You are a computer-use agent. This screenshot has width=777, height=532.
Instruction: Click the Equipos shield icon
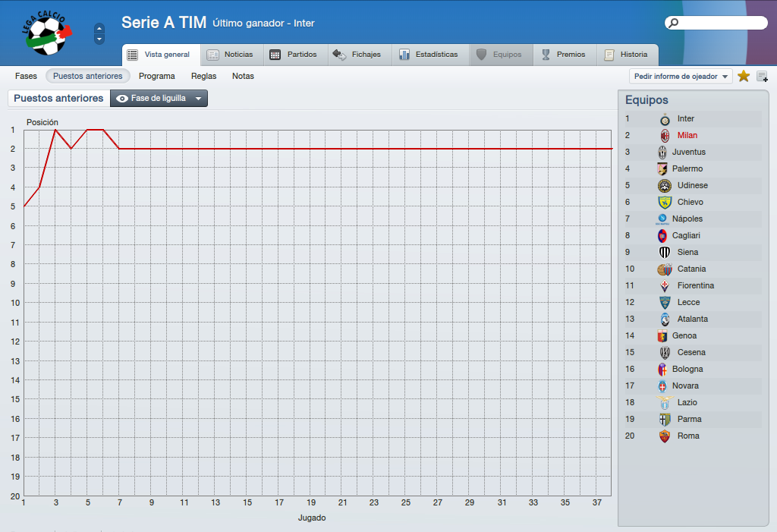(481, 55)
